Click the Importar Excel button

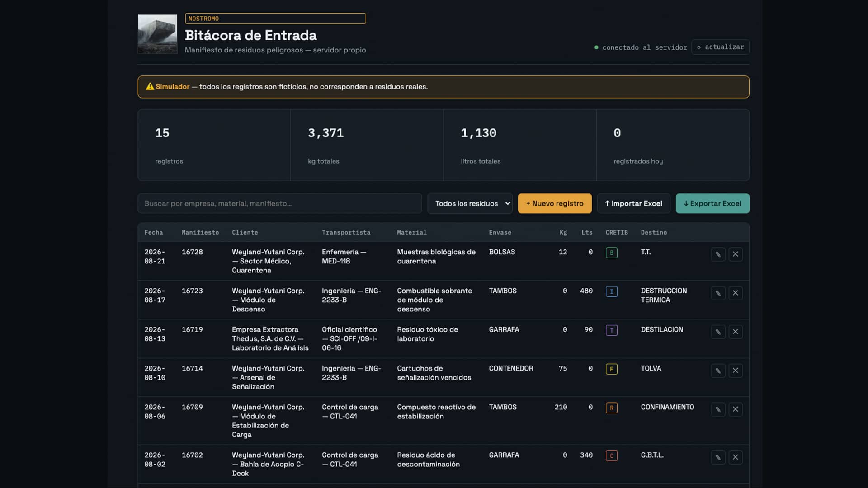click(x=633, y=204)
